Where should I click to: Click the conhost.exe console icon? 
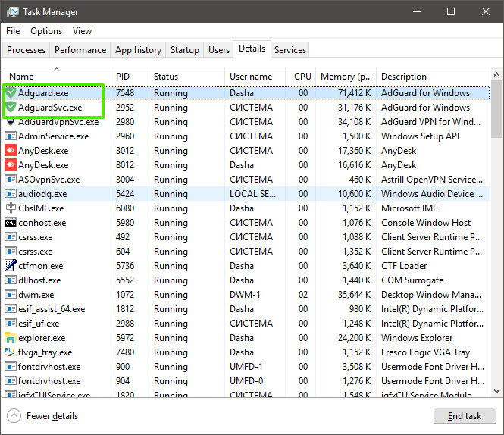[11, 223]
